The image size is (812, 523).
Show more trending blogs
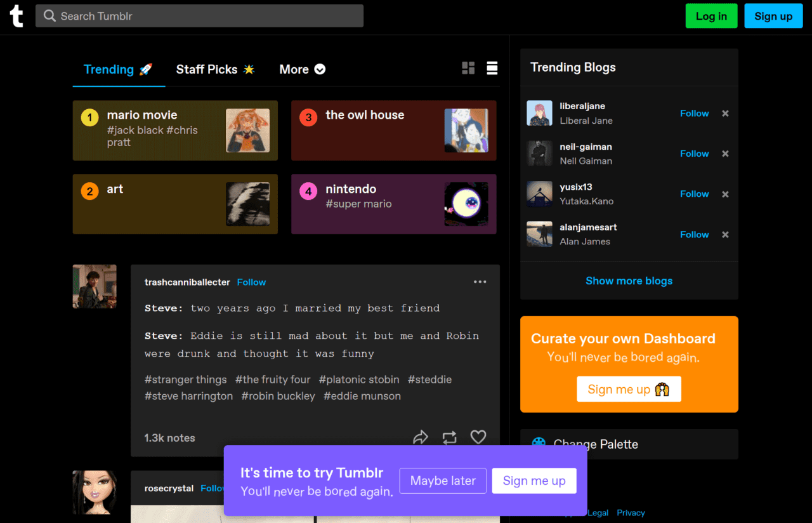pos(629,281)
